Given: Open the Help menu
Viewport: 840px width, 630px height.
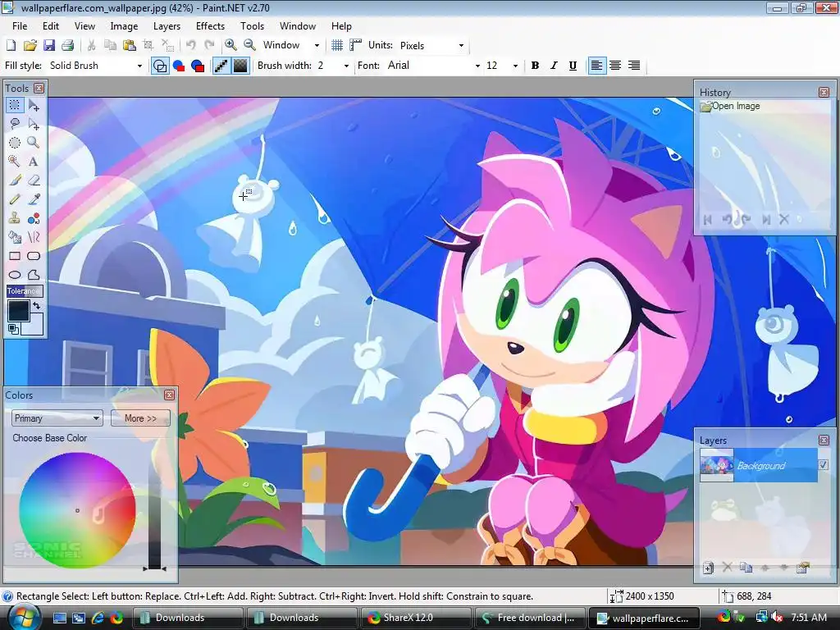Looking at the screenshot, I should click(x=341, y=25).
